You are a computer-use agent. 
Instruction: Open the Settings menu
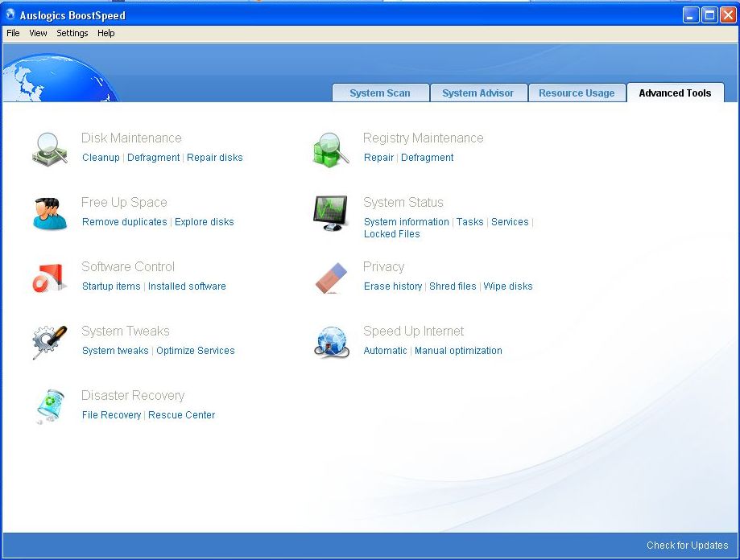click(72, 33)
